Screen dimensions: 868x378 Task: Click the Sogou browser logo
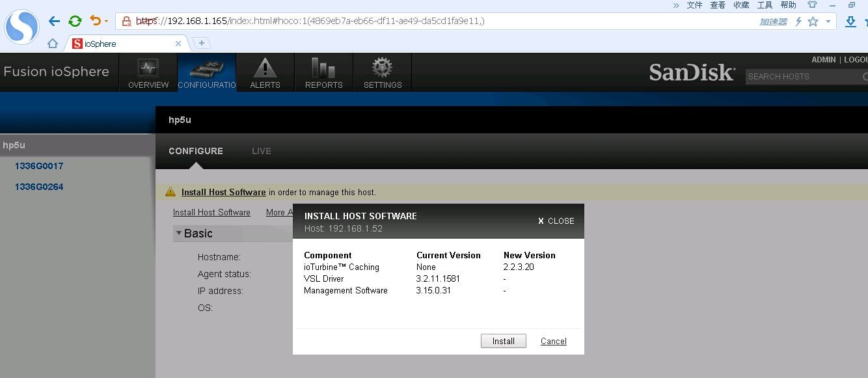22,27
